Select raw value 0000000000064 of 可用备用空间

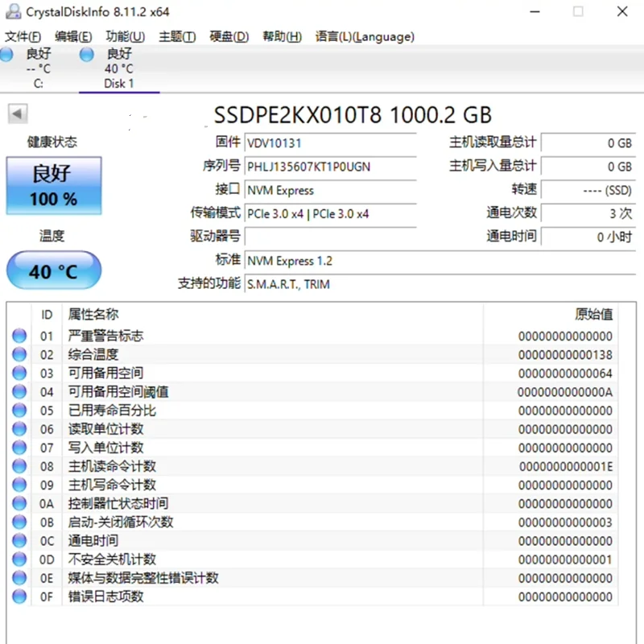point(565,374)
